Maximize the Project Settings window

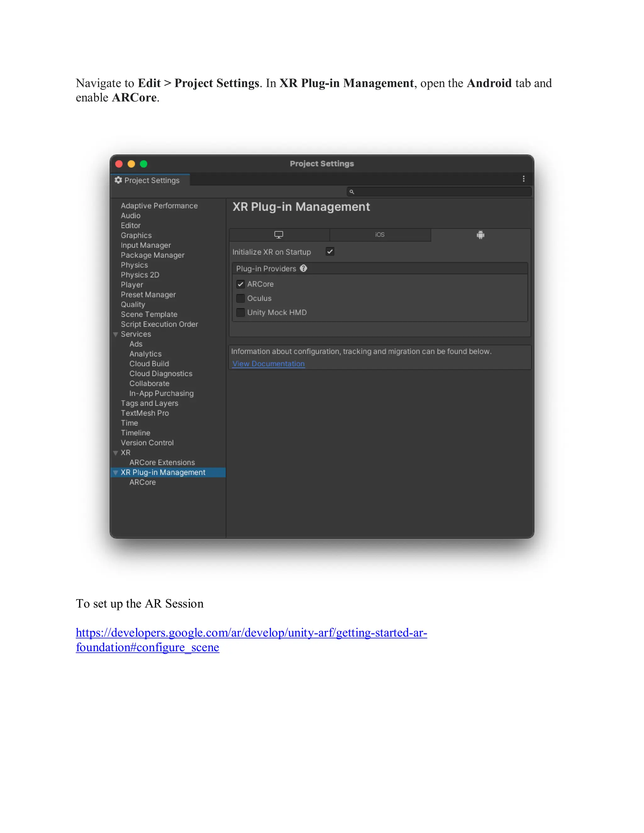(x=143, y=164)
